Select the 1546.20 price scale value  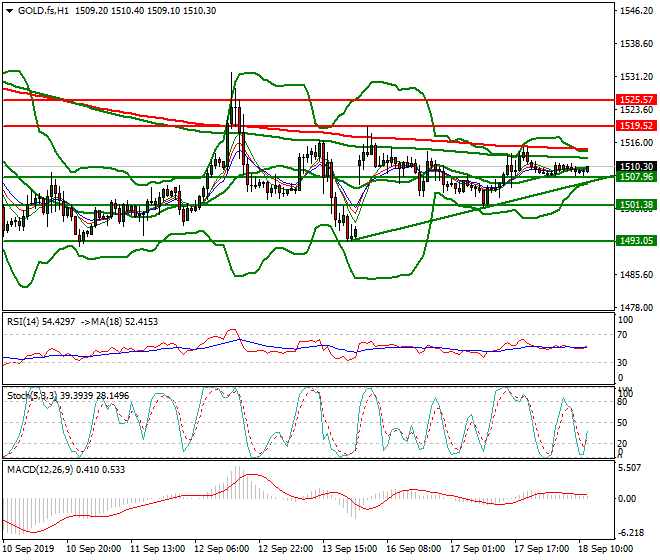point(636,11)
